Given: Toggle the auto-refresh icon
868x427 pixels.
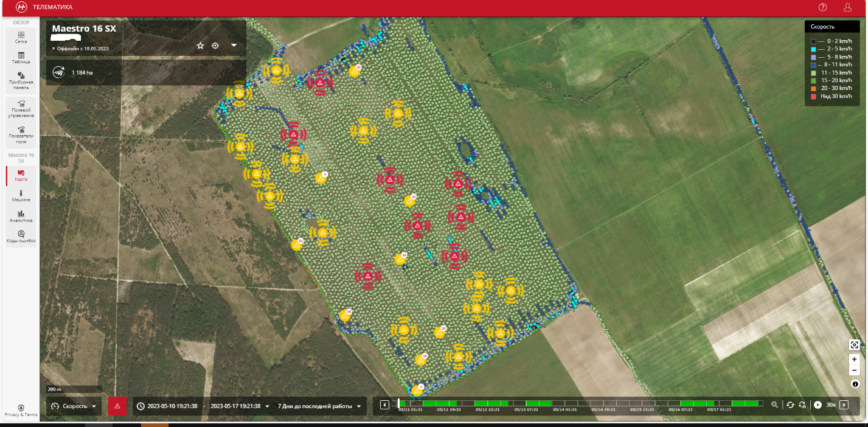Looking at the screenshot, I should pyautogui.click(x=802, y=405).
